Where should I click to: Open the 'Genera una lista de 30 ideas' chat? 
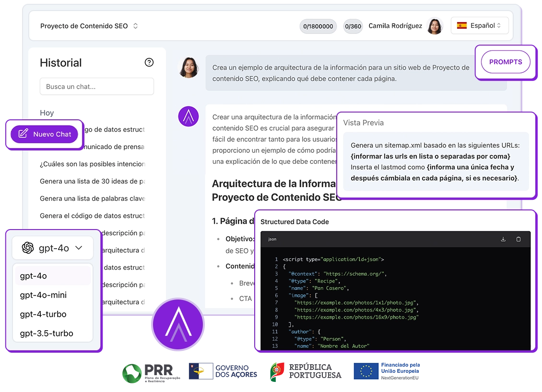(92, 181)
